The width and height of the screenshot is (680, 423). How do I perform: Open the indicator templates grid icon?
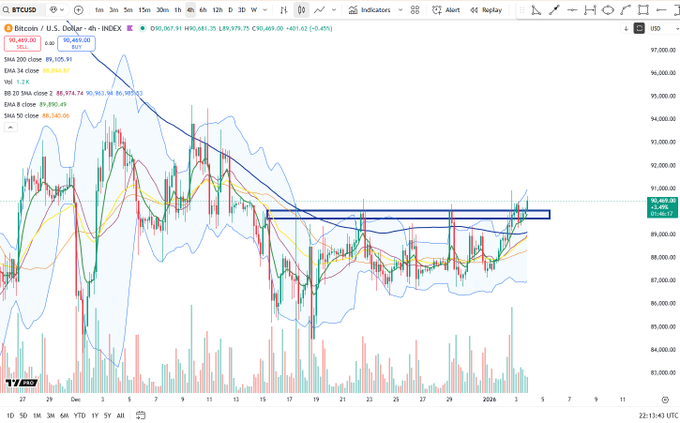pyautogui.click(x=415, y=10)
